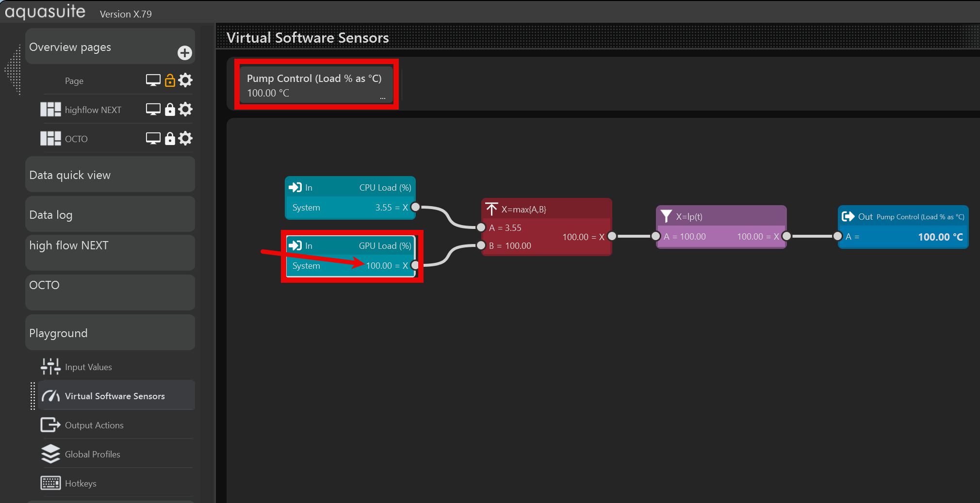
Task: Click the Out node export icon
Action: click(848, 216)
